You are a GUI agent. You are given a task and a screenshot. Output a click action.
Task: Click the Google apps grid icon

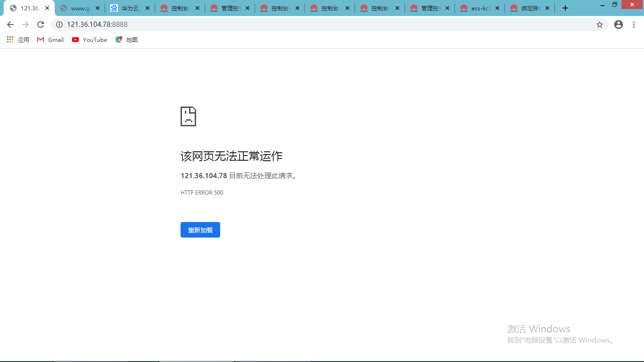[10, 40]
